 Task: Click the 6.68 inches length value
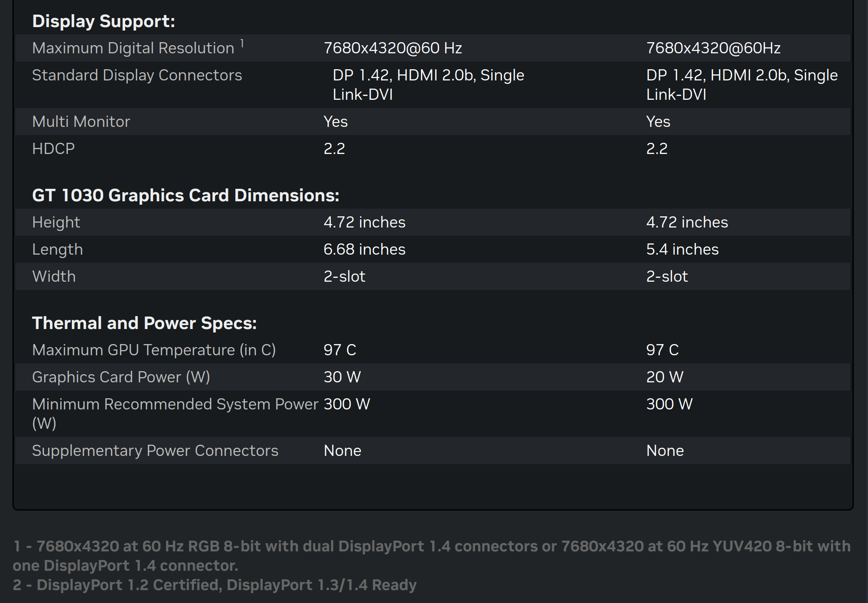tap(364, 249)
